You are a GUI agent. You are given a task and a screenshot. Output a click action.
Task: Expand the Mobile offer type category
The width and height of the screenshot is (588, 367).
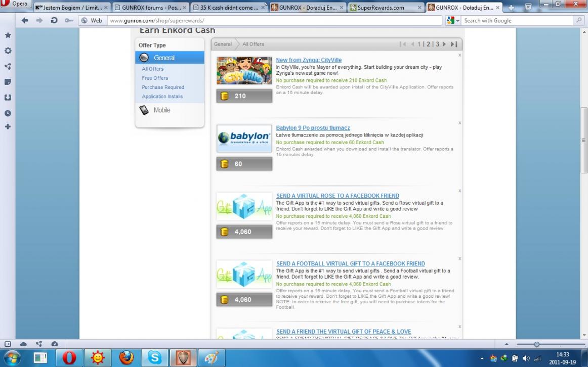coord(162,110)
